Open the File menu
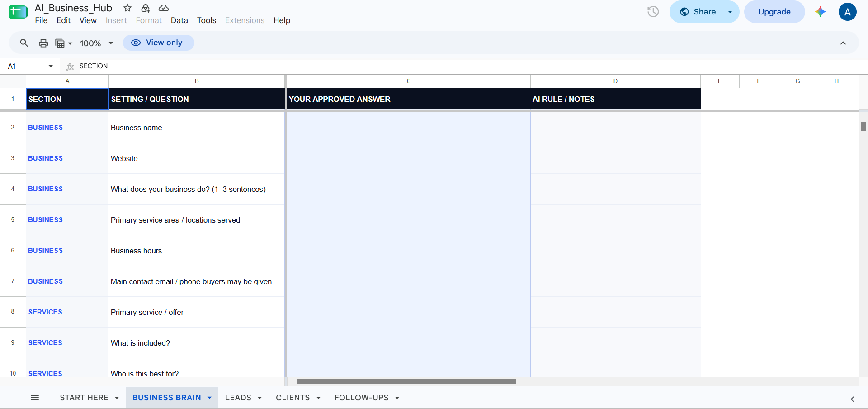The width and height of the screenshot is (868, 409). coord(41,20)
